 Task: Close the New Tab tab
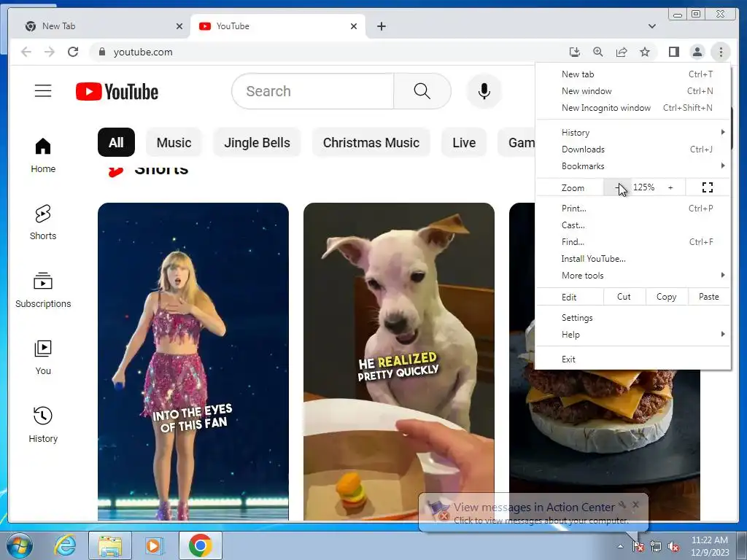coord(179,26)
